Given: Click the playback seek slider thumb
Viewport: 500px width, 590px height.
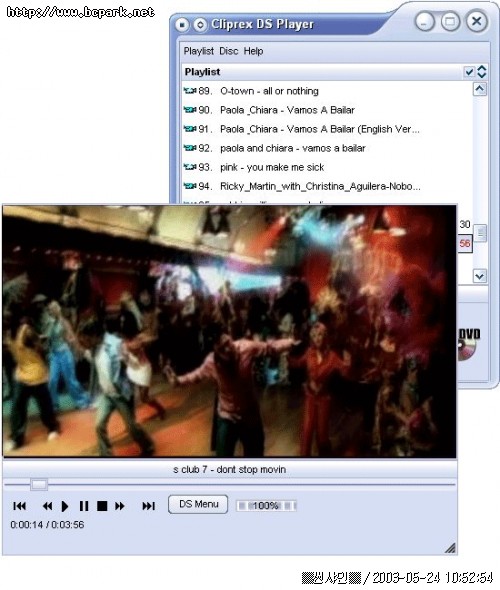Looking at the screenshot, I should [39, 484].
